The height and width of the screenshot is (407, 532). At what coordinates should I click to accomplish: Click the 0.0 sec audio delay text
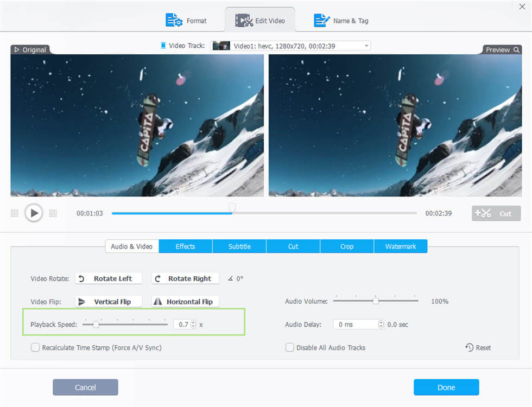click(397, 325)
